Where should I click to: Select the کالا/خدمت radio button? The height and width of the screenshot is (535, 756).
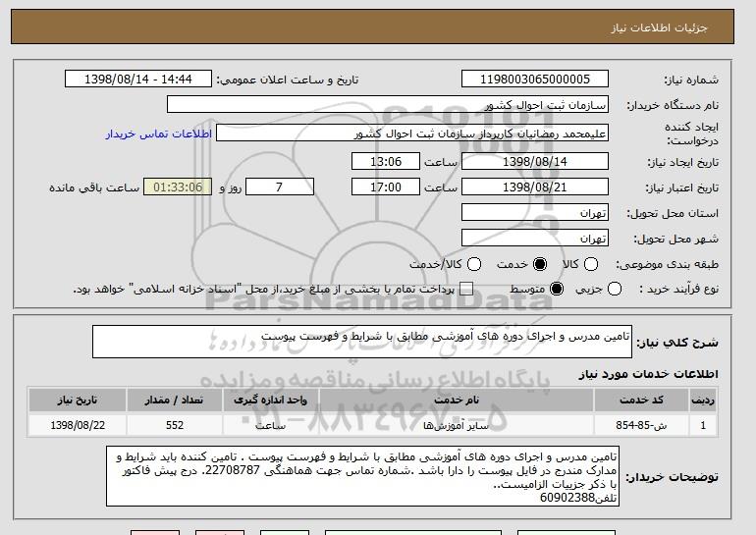tap(474, 264)
